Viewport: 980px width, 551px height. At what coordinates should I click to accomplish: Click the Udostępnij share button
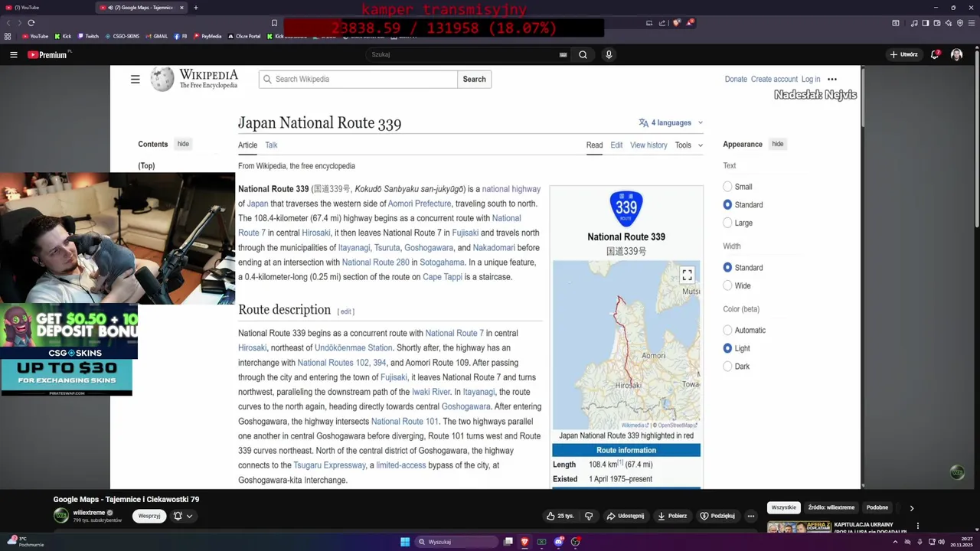click(x=626, y=516)
